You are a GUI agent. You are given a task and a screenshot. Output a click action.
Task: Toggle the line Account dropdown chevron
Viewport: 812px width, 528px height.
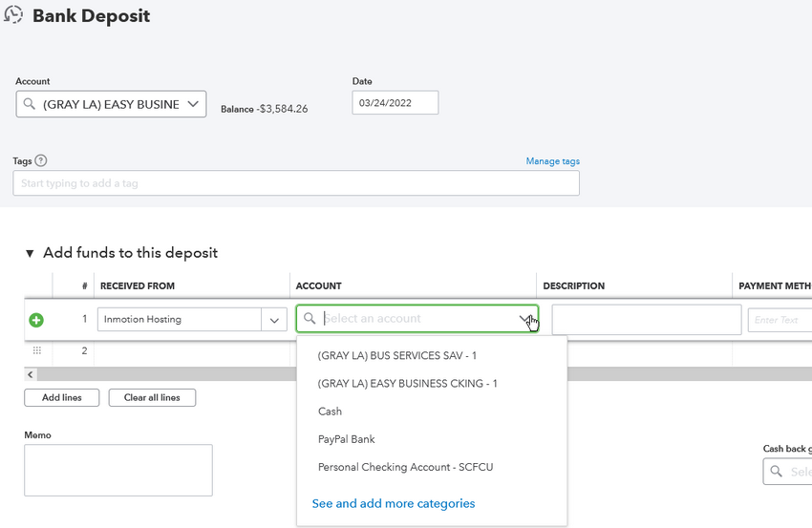pos(524,319)
